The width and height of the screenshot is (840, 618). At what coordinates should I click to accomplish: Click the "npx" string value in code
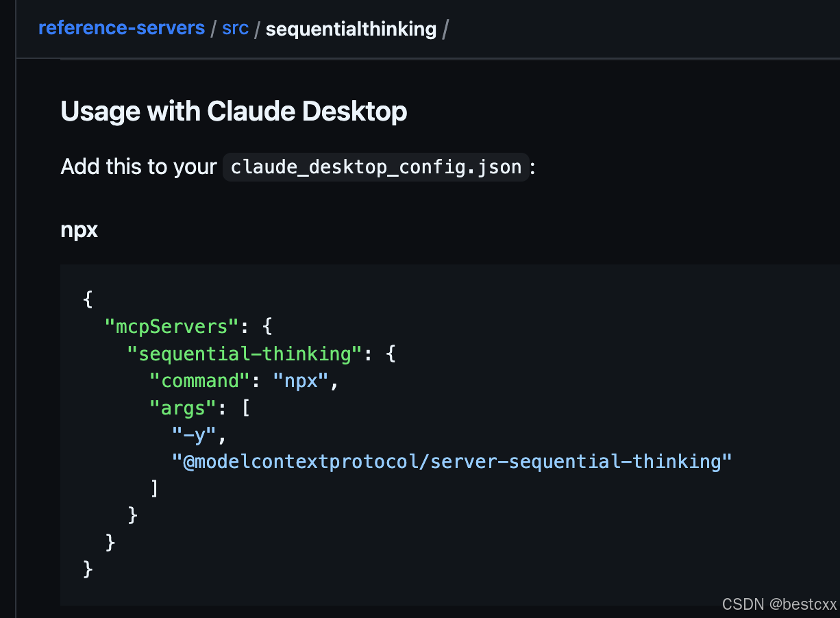point(301,380)
